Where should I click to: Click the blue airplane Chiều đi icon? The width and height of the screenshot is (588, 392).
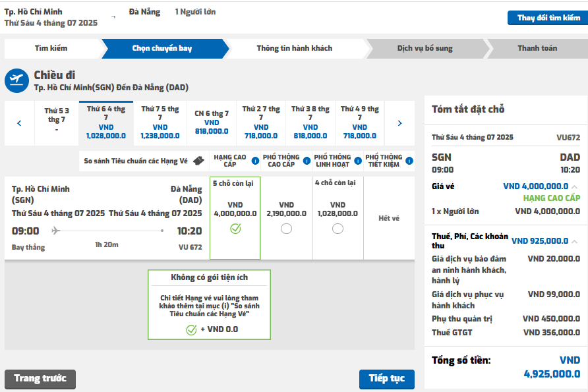click(x=17, y=80)
